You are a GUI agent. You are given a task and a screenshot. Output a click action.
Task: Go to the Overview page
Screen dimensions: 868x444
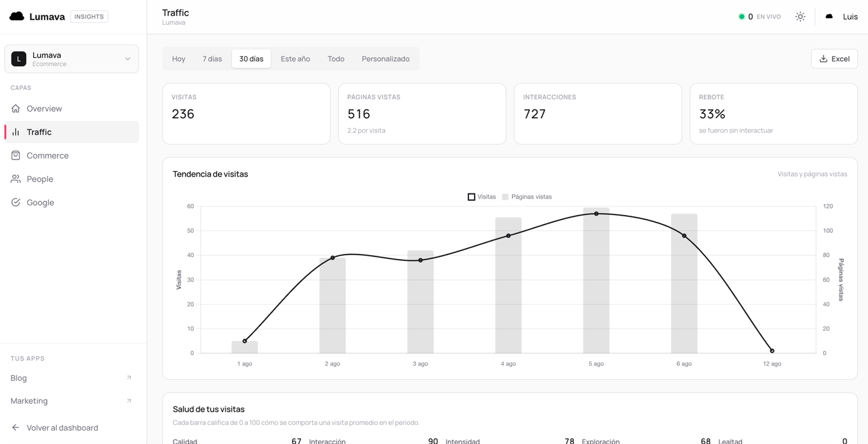click(72, 109)
